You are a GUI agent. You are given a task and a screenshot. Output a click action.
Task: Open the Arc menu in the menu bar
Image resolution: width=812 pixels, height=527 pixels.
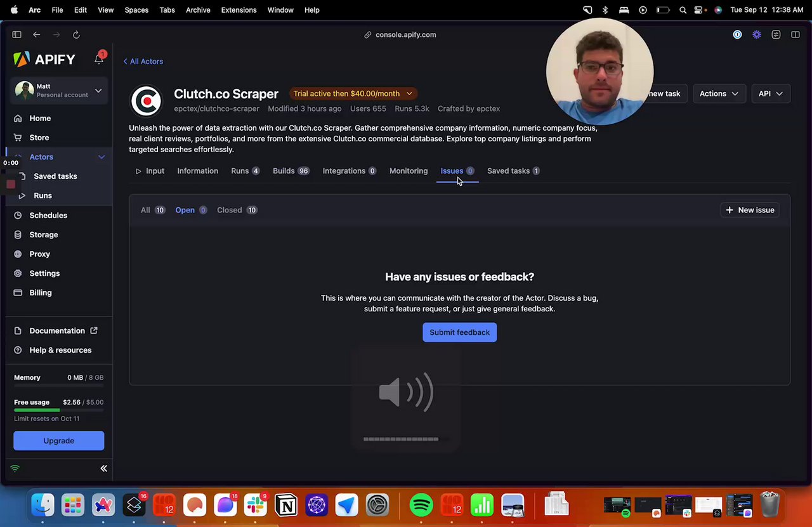tap(35, 10)
